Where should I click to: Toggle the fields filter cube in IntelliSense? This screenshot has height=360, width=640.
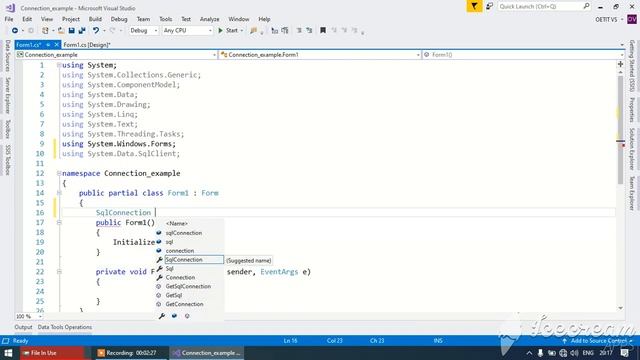click(174, 316)
